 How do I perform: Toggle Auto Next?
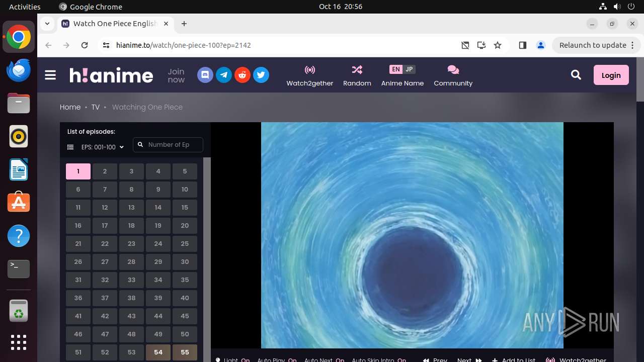[325, 360]
